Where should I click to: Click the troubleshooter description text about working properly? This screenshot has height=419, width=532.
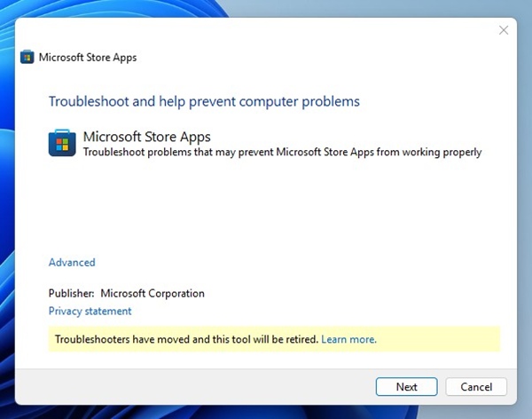click(x=282, y=153)
